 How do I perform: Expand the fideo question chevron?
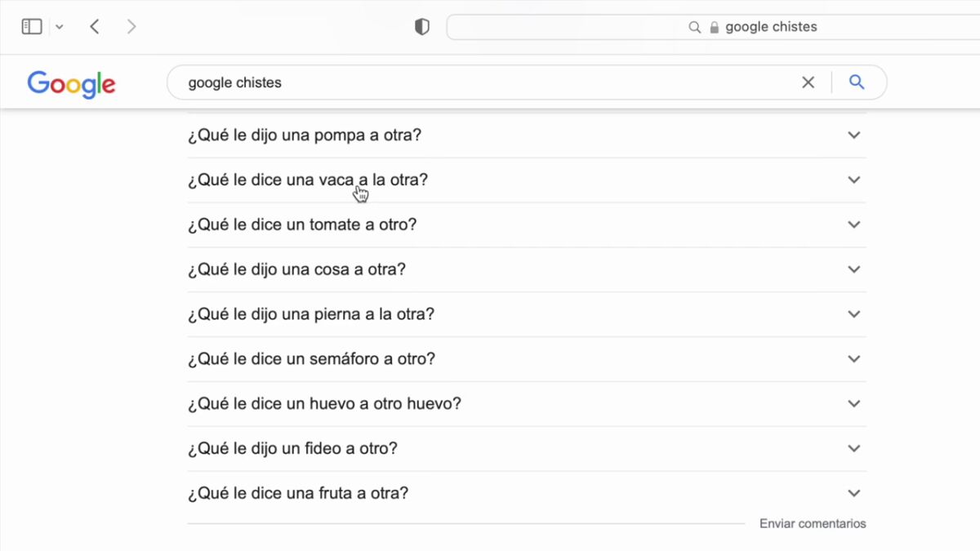pos(853,448)
